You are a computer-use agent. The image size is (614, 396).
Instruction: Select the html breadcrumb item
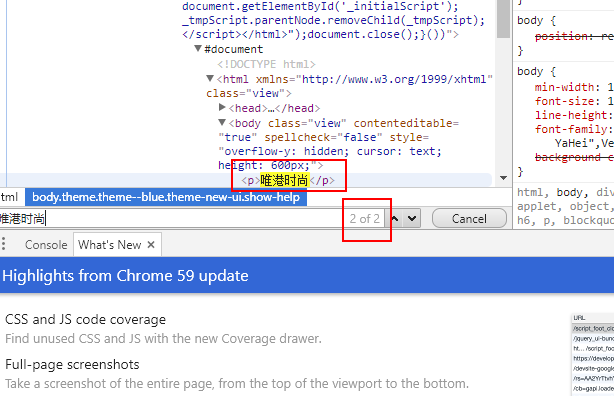coord(9,197)
